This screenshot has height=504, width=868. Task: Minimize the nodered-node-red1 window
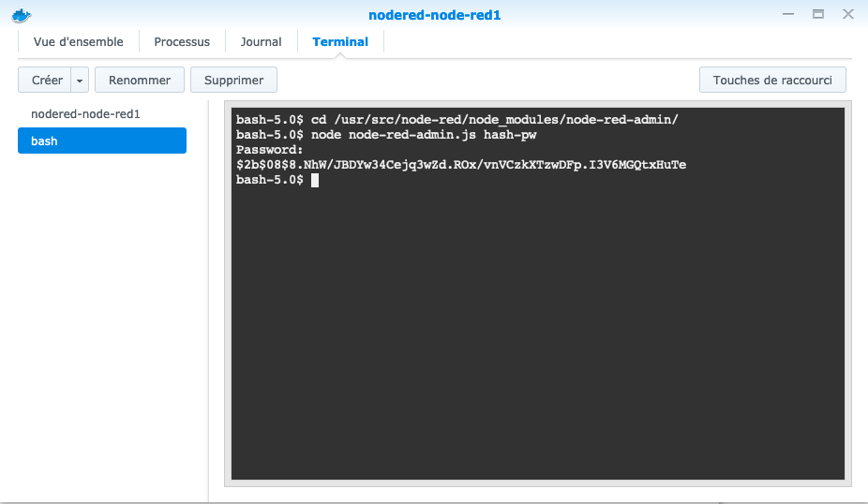coord(788,14)
